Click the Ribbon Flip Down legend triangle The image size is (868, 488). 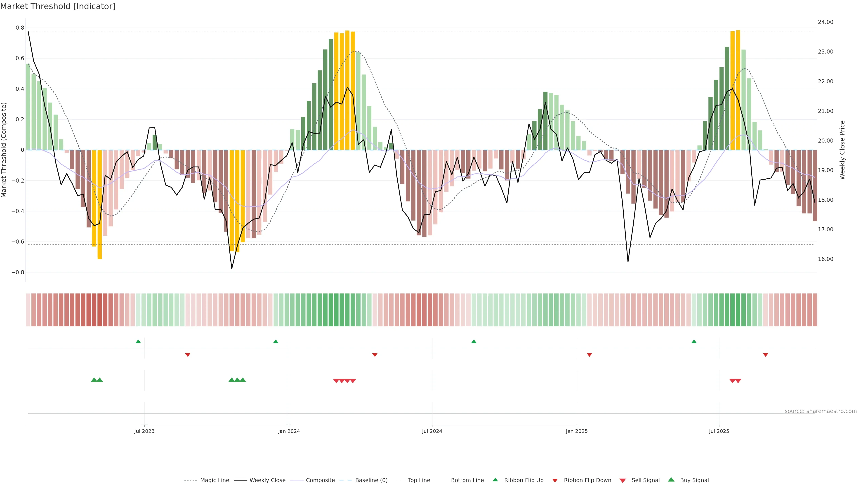click(x=555, y=481)
